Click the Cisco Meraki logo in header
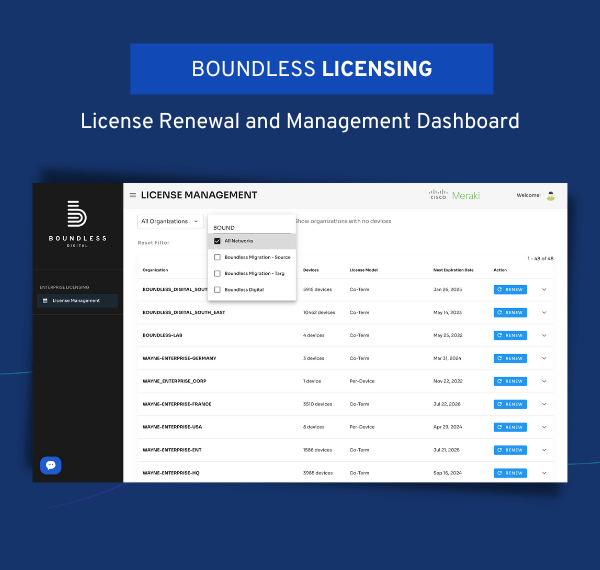The height and width of the screenshot is (570, 600). (454, 195)
